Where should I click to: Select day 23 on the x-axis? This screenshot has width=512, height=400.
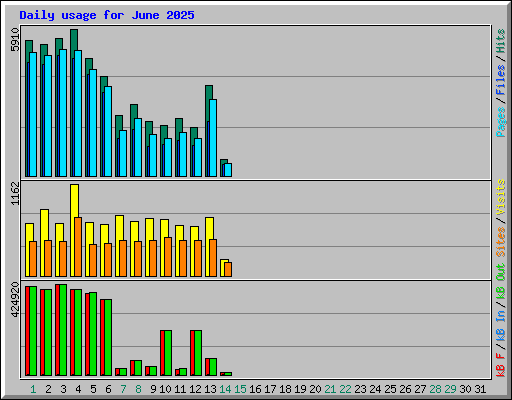point(360,389)
